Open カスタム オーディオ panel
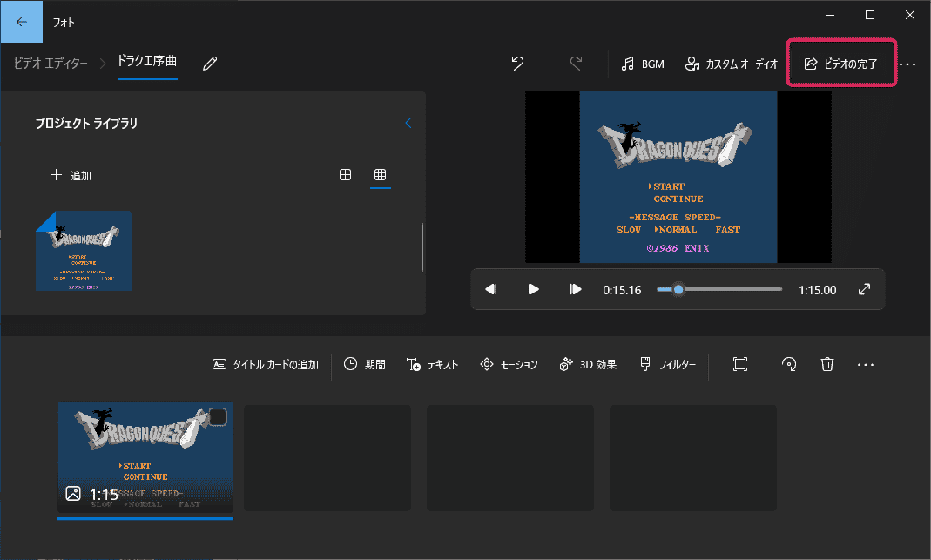 732,64
